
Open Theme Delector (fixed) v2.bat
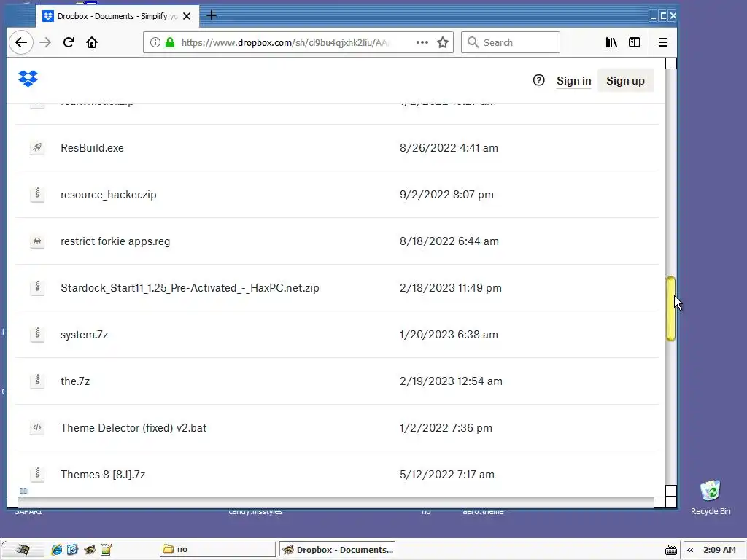[x=133, y=428]
